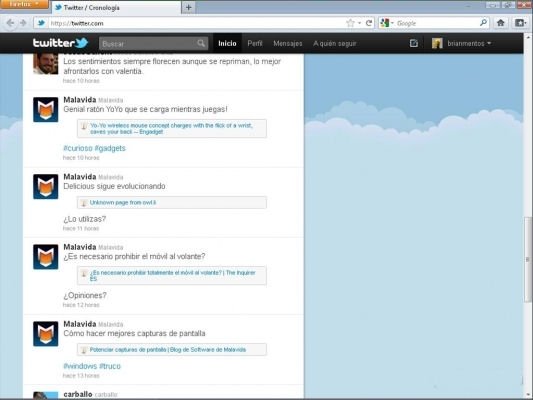The height and width of the screenshot is (400, 533).
Task: Click the scrollbar down arrow
Action: pos(528,395)
